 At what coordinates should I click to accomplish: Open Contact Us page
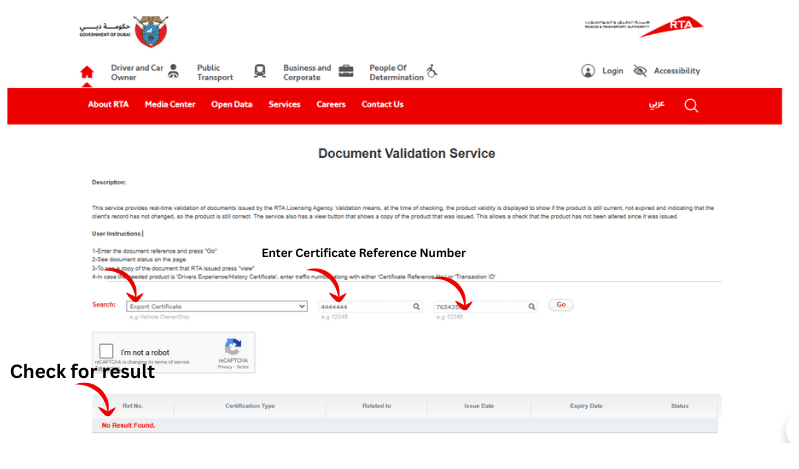coord(383,105)
